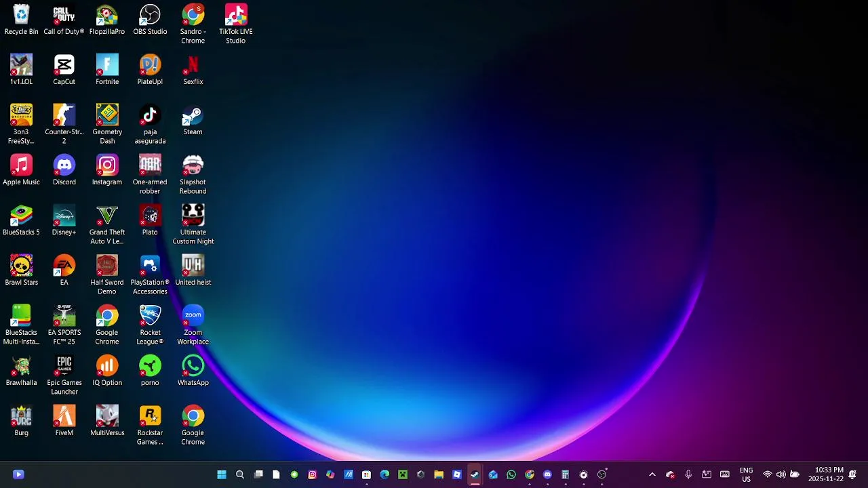Select the EA SPORTS FC 25 desktop icon

(64, 325)
